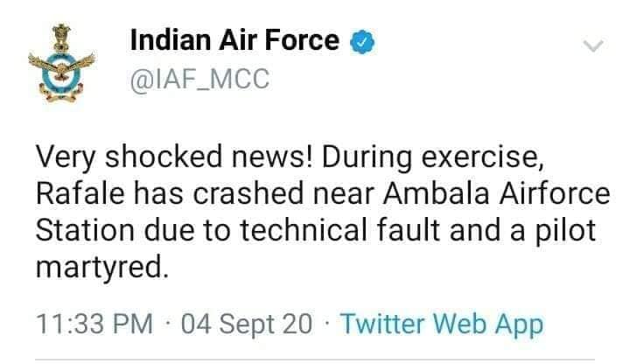Visit the @IAF_MCC handle profile
The width and height of the screenshot is (630, 364).
pyautogui.click(x=199, y=79)
